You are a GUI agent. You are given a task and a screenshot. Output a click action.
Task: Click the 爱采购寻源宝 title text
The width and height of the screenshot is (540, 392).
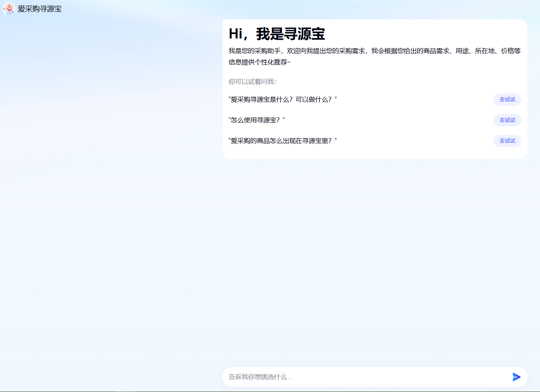pyautogui.click(x=40, y=9)
